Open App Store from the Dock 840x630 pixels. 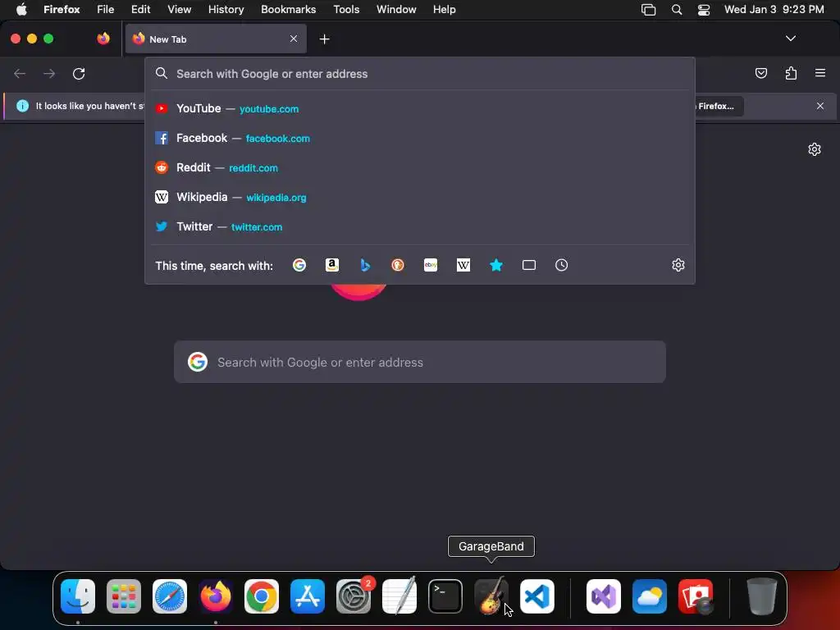[x=308, y=596]
